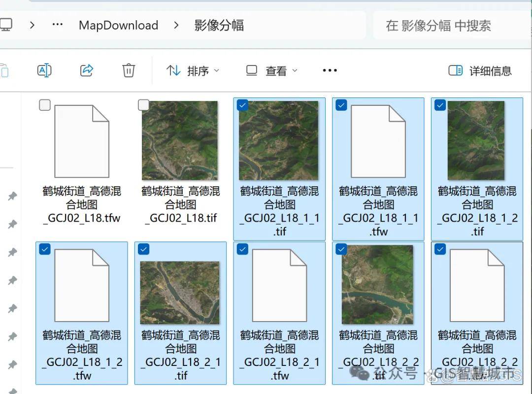Click the Rename icon in toolbar
Screen dimensions: 532x394
tap(44, 70)
